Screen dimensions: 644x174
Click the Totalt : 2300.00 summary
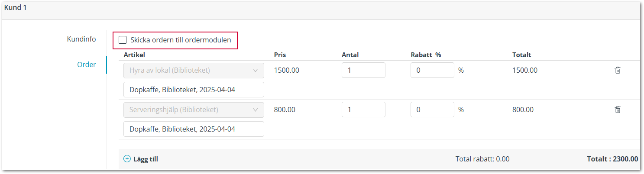point(612,159)
